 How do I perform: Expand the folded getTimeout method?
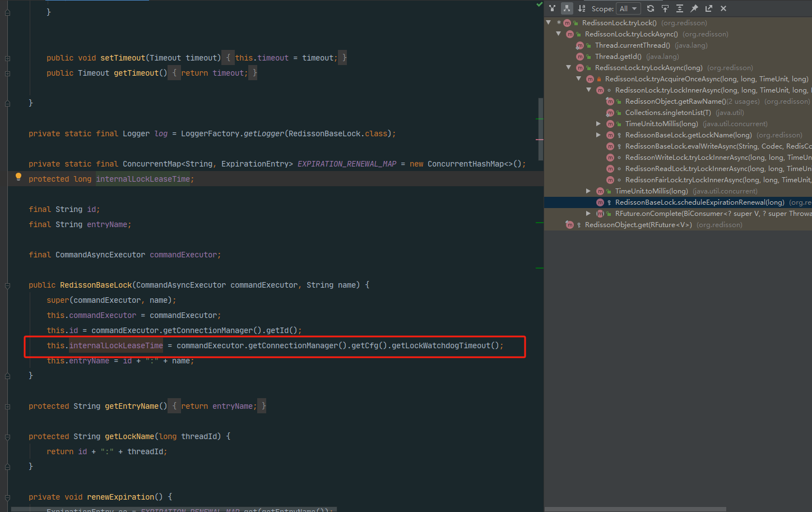click(x=7, y=73)
